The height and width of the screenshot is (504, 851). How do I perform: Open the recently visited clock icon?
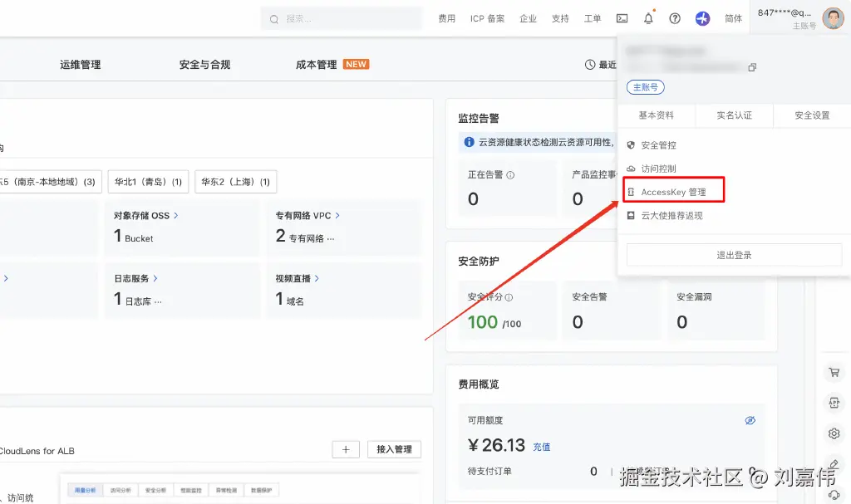pyautogui.click(x=588, y=64)
